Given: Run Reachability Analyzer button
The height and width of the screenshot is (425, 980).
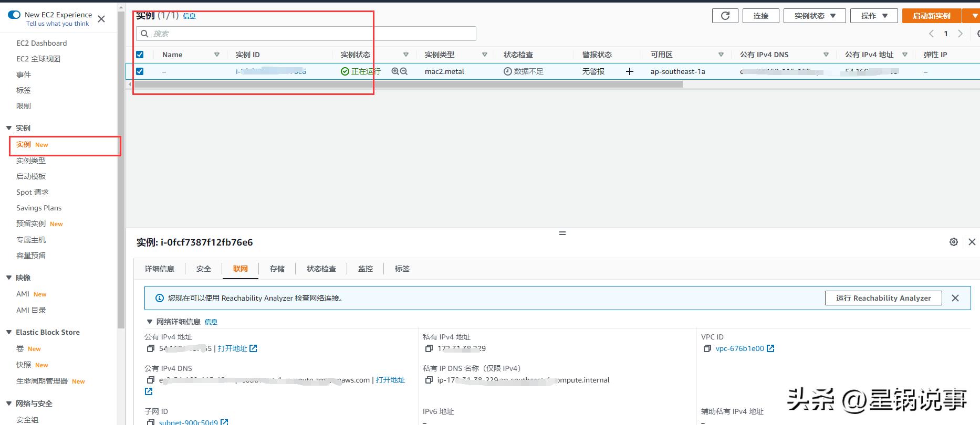Looking at the screenshot, I should [x=883, y=298].
